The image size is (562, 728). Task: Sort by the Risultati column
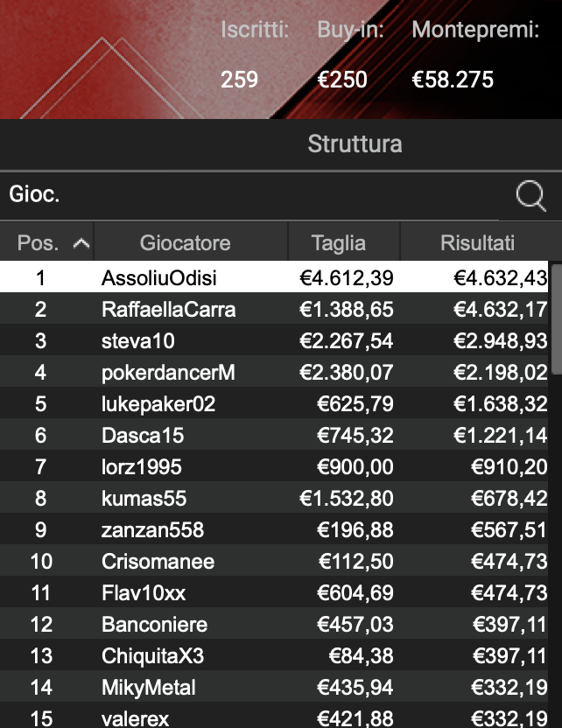pyautogui.click(x=476, y=241)
